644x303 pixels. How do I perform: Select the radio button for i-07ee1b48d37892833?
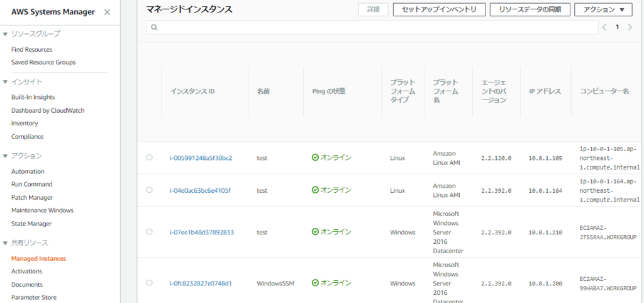tap(149, 231)
